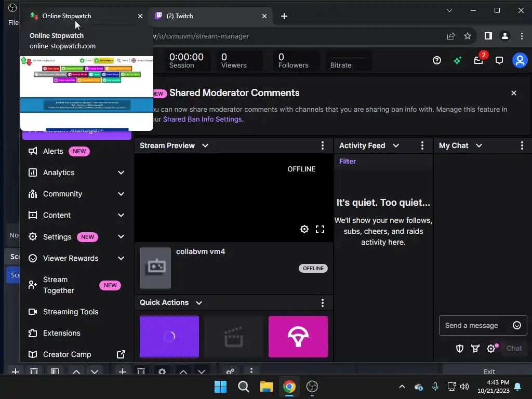Open Stream Together page
The width and height of the screenshot is (532, 399).
[x=77, y=285]
